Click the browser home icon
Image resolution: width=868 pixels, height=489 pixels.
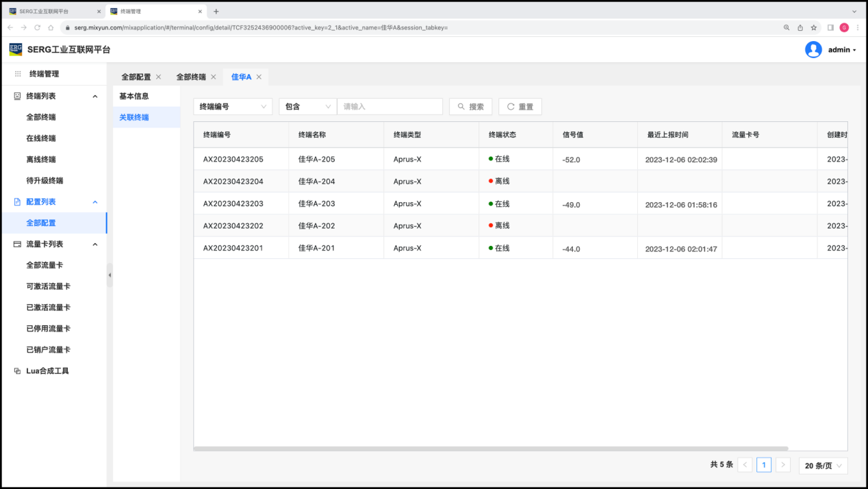(51, 27)
